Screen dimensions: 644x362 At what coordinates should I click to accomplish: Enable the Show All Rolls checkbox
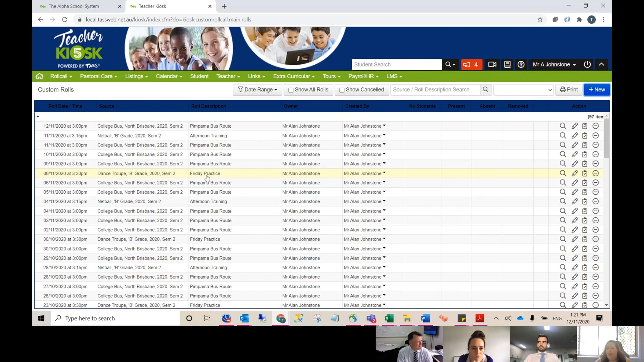click(291, 90)
